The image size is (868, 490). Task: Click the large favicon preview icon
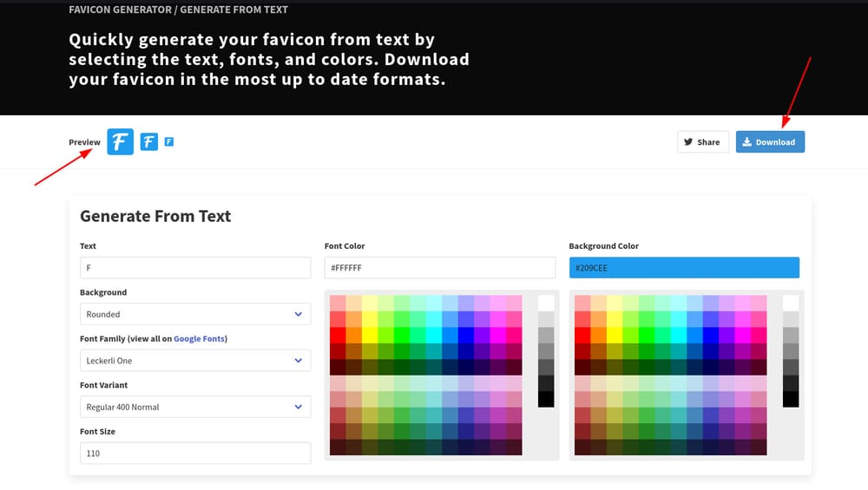(x=120, y=141)
